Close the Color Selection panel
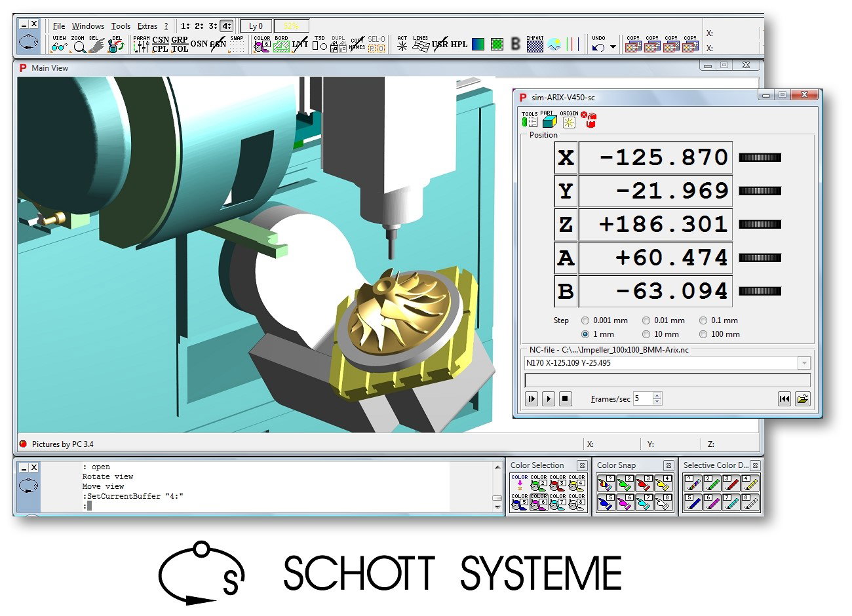 click(581, 465)
